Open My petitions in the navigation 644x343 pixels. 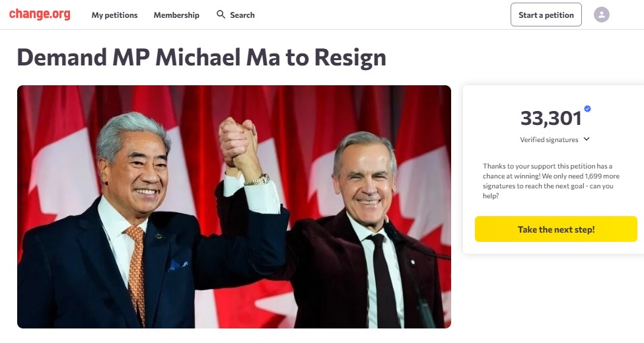[x=114, y=15]
